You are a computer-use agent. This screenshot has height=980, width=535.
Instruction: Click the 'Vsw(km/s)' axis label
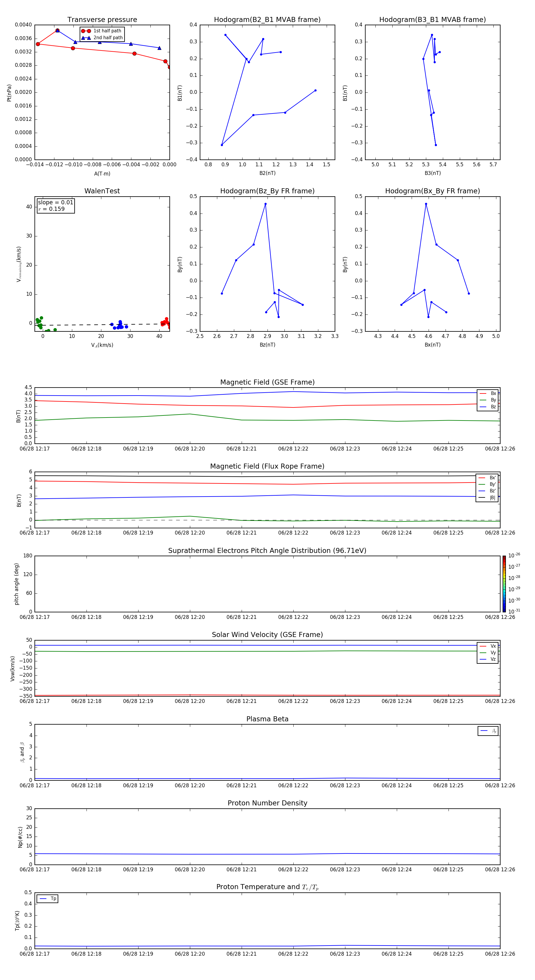(12, 668)
